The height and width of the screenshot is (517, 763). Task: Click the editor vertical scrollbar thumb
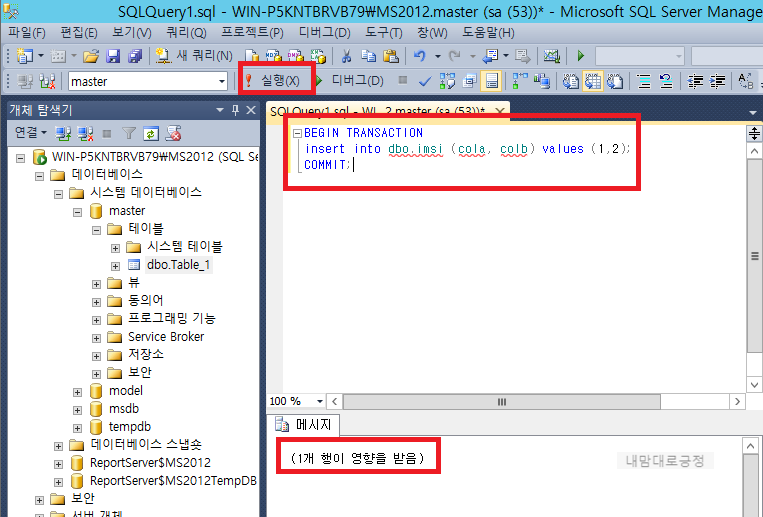754,256
